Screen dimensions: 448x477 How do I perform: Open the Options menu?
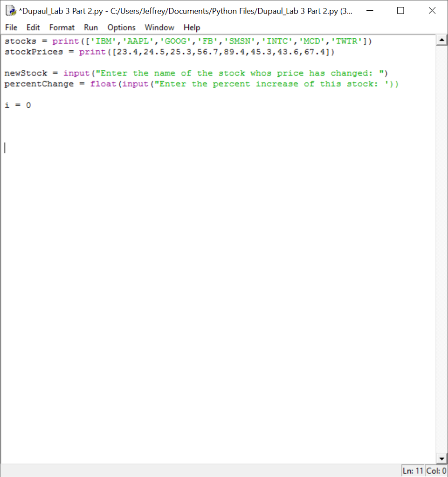pos(121,27)
